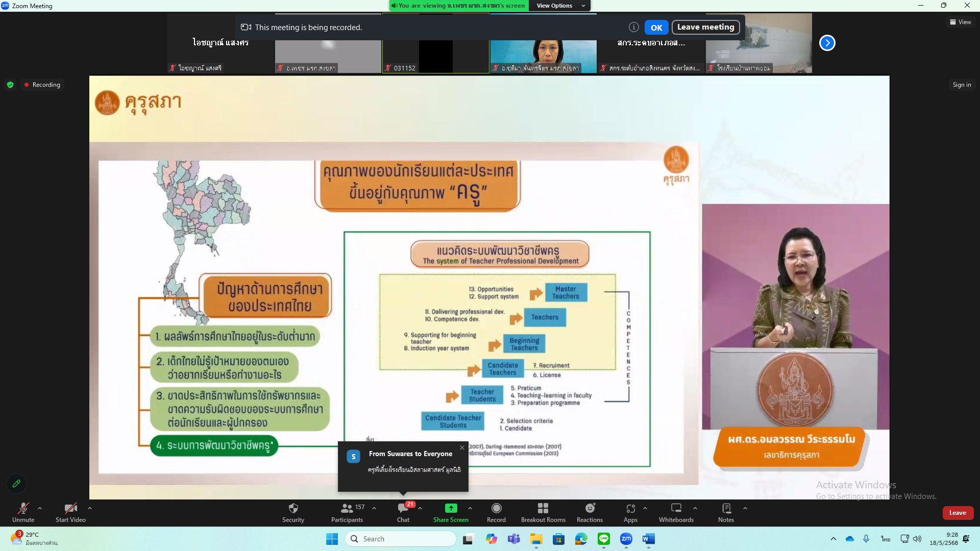The height and width of the screenshot is (551, 980).
Task: Open audio options arrow next to Unmute
Action: [x=40, y=508]
